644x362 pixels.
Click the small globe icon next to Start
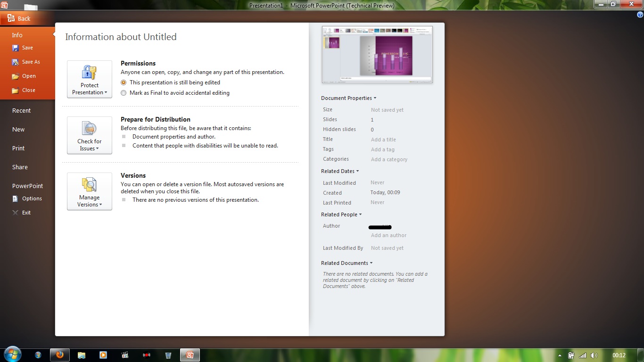(x=38, y=355)
